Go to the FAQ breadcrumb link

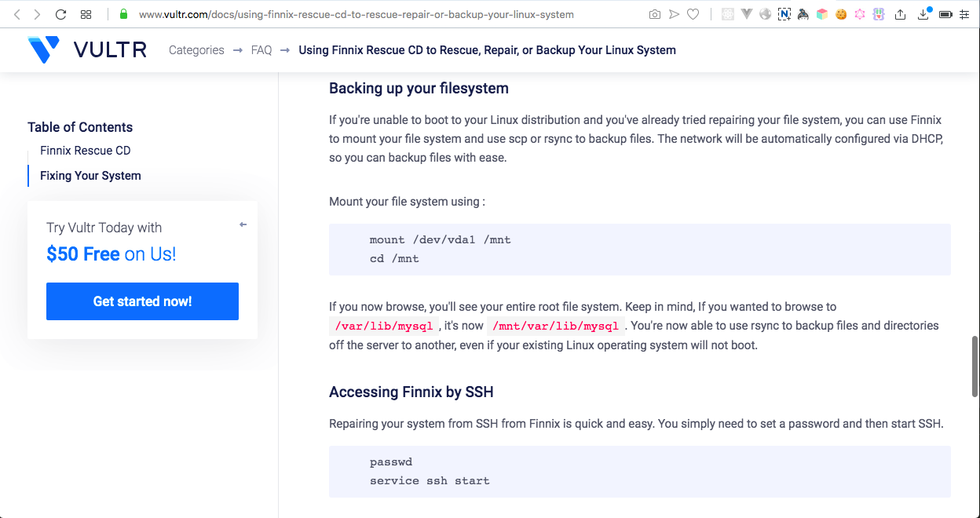261,50
